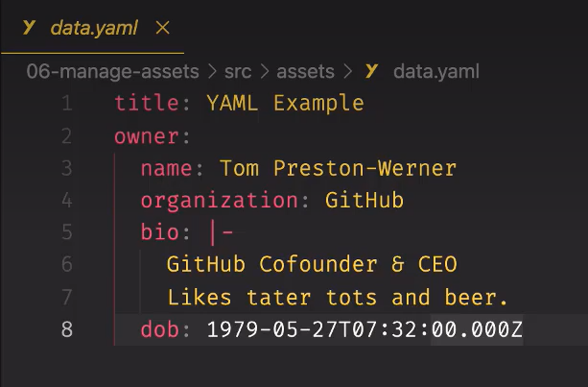Screen dimensions: 588x387
Task: Click line number 5 in gutter
Action: [x=67, y=232]
